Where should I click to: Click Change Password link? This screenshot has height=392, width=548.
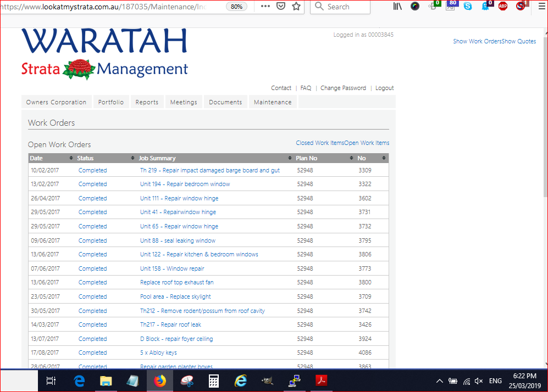pos(343,88)
